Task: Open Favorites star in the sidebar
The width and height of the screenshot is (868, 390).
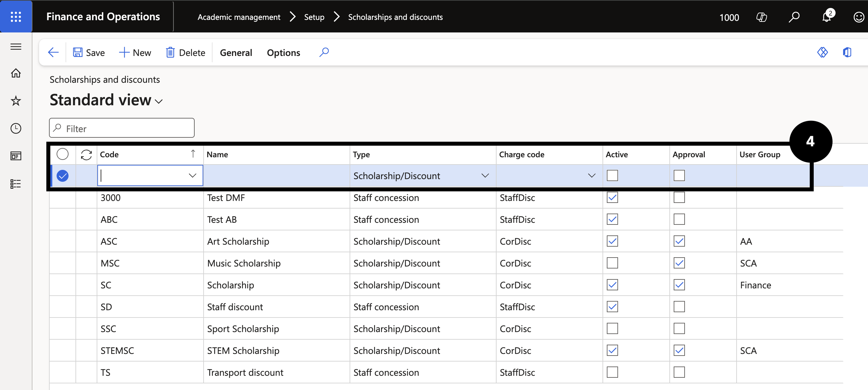Action: click(16, 100)
